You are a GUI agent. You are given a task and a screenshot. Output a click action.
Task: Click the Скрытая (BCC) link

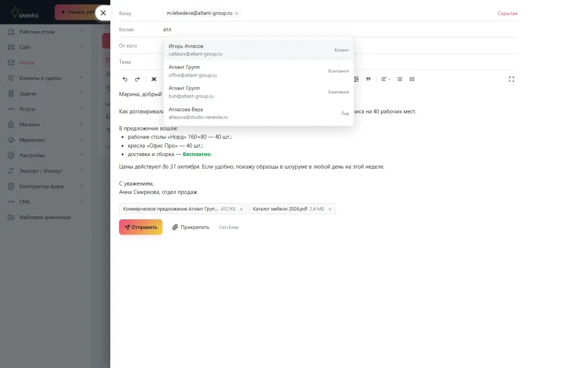pyautogui.click(x=507, y=14)
